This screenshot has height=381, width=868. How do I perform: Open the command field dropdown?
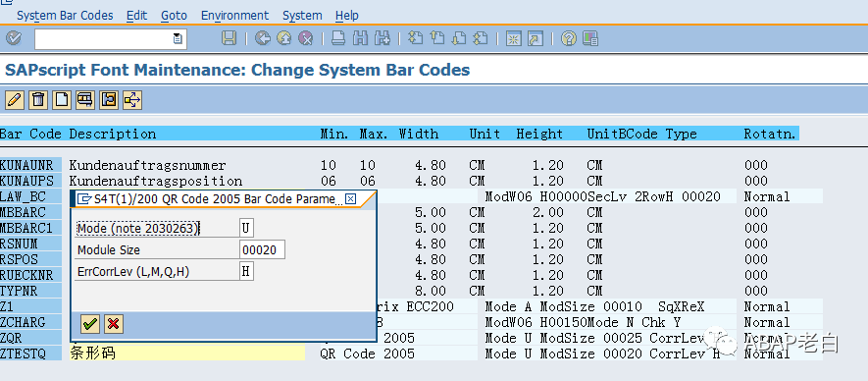(x=178, y=39)
